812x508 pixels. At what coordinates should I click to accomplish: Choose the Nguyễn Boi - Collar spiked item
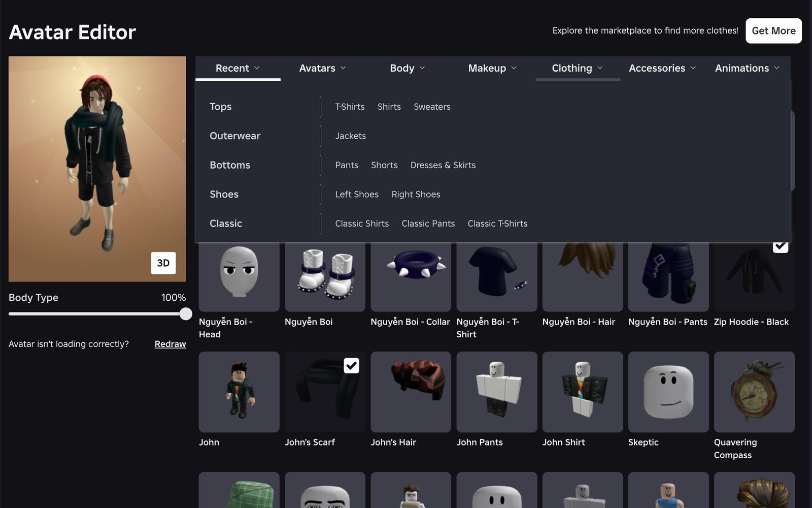pos(411,277)
